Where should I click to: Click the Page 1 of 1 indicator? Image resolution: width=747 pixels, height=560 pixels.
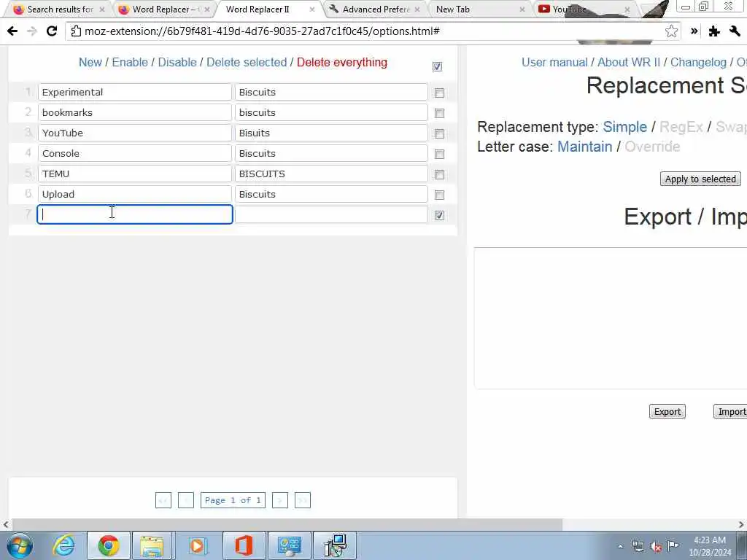233,500
